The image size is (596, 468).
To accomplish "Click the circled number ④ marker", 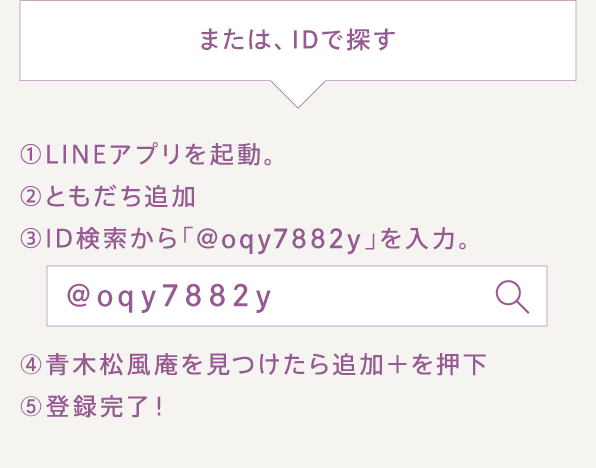I will pyautogui.click(x=30, y=365).
